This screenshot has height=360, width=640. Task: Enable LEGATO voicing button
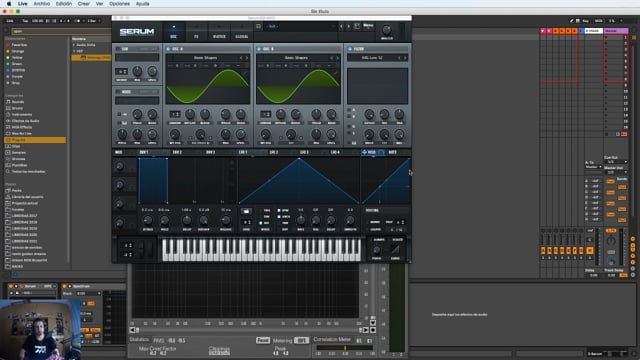coord(376,229)
